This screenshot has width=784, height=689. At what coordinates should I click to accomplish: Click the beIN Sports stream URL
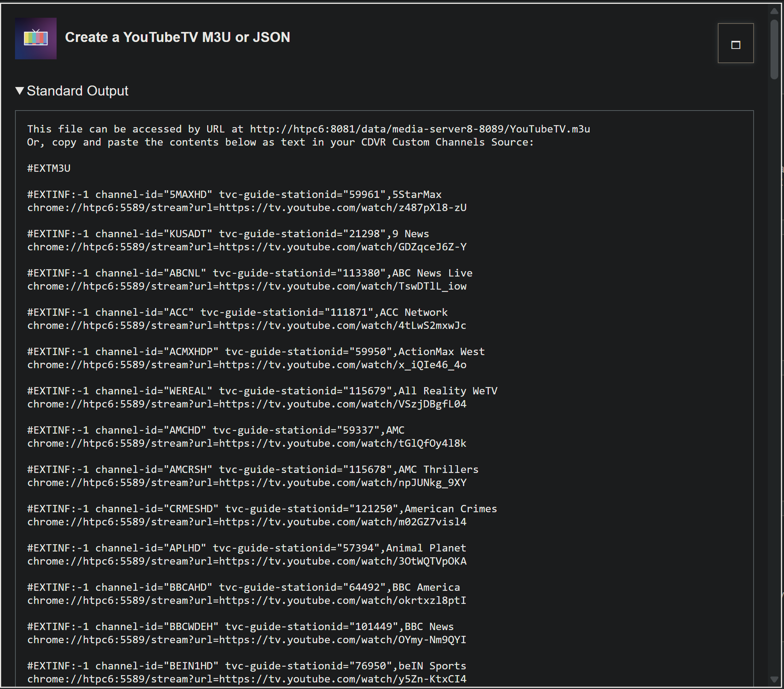246,679
